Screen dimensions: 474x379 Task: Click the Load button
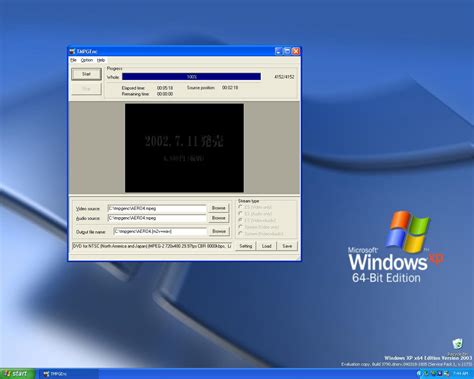pos(266,246)
